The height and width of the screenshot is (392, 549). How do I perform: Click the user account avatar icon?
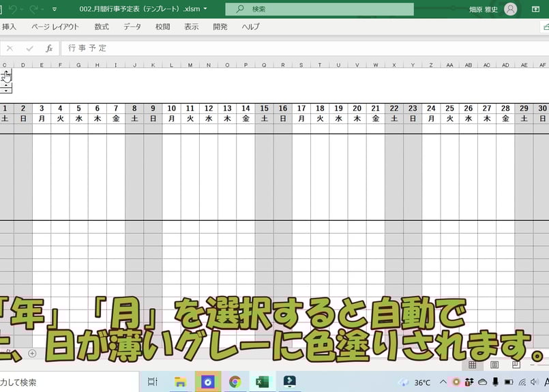click(x=510, y=9)
